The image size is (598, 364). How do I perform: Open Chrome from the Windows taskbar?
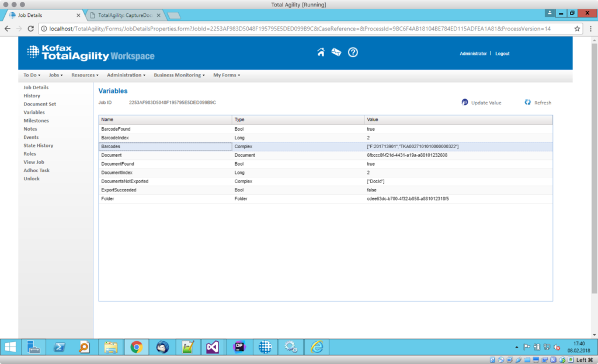click(x=136, y=347)
